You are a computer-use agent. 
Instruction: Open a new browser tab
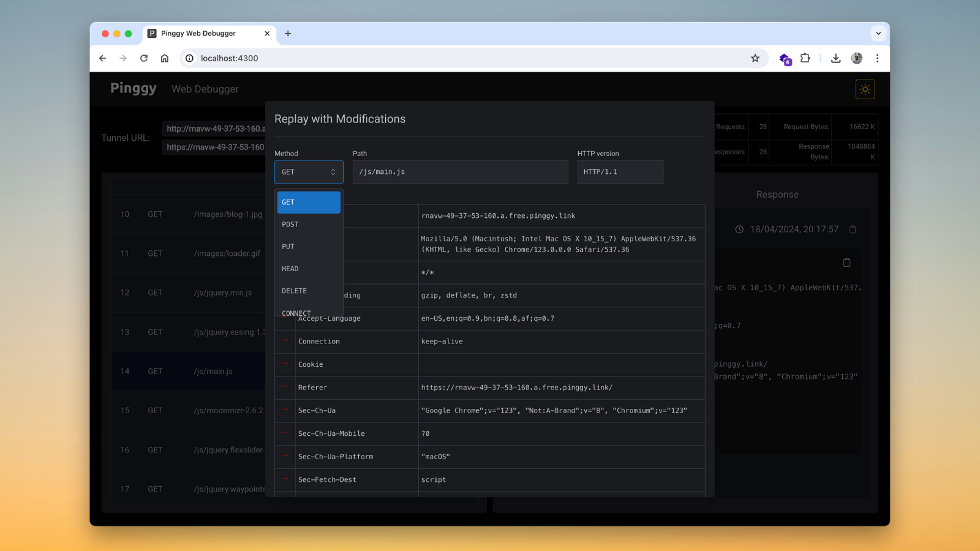[288, 34]
